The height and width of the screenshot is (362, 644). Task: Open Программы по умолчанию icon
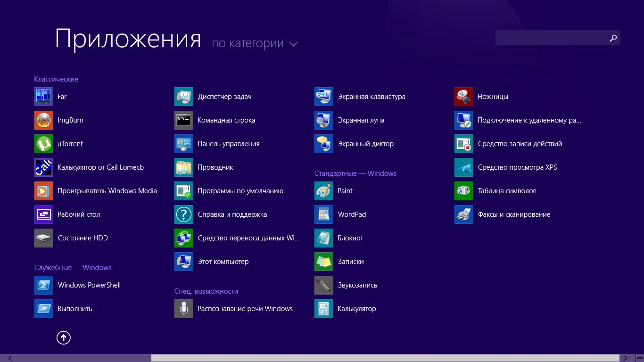click(x=184, y=191)
